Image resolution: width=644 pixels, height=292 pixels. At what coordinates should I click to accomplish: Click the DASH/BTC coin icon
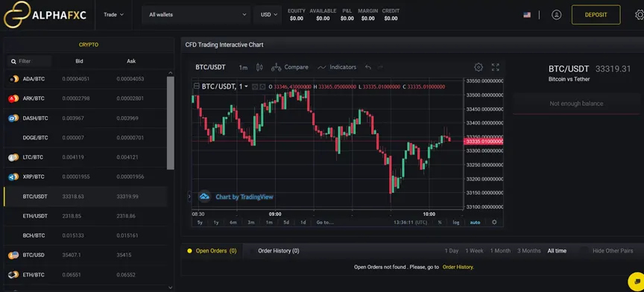[x=13, y=118]
